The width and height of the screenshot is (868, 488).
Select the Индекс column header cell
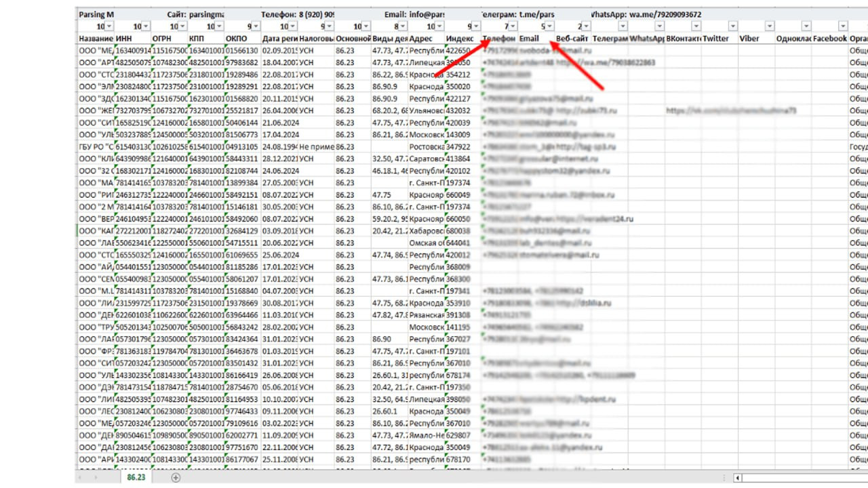pos(461,39)
